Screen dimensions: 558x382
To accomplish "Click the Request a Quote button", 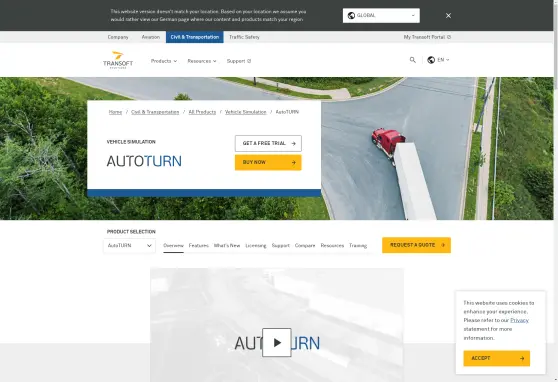I will pyautogui.click(x=416, y=245).
